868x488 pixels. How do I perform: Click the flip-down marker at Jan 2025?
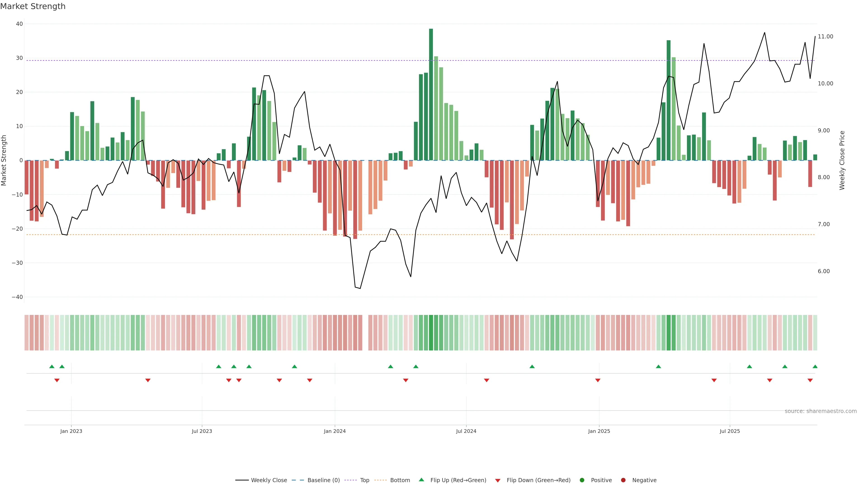coord(598,380)
